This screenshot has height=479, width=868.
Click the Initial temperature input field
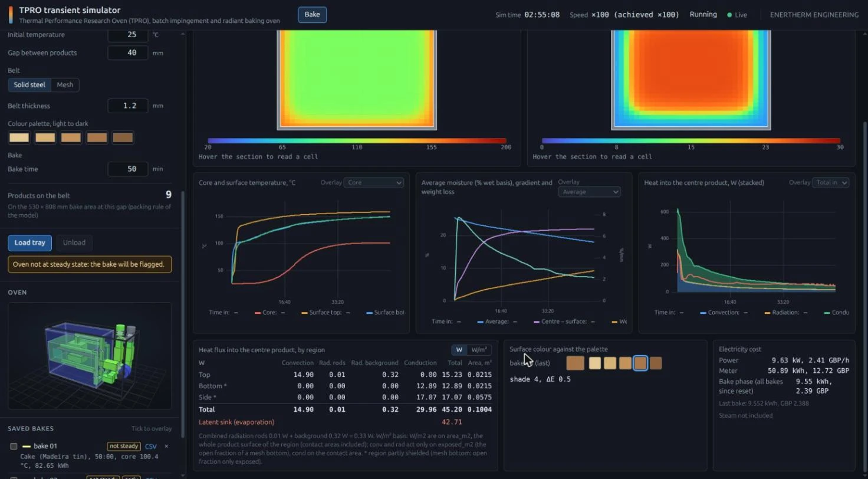128,35
